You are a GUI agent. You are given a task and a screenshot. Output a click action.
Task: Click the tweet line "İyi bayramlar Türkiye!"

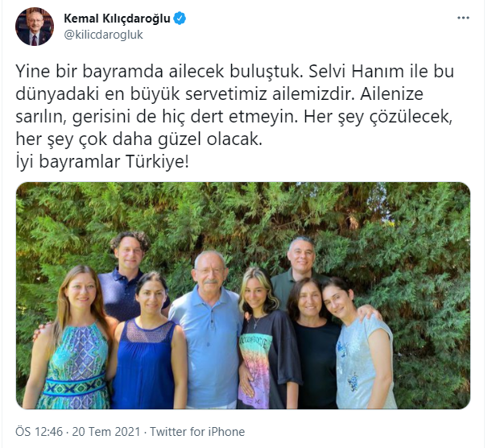pos(102,162)
